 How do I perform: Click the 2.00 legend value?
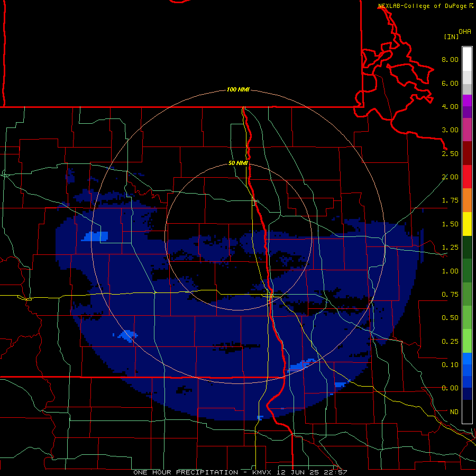point(450,177)
